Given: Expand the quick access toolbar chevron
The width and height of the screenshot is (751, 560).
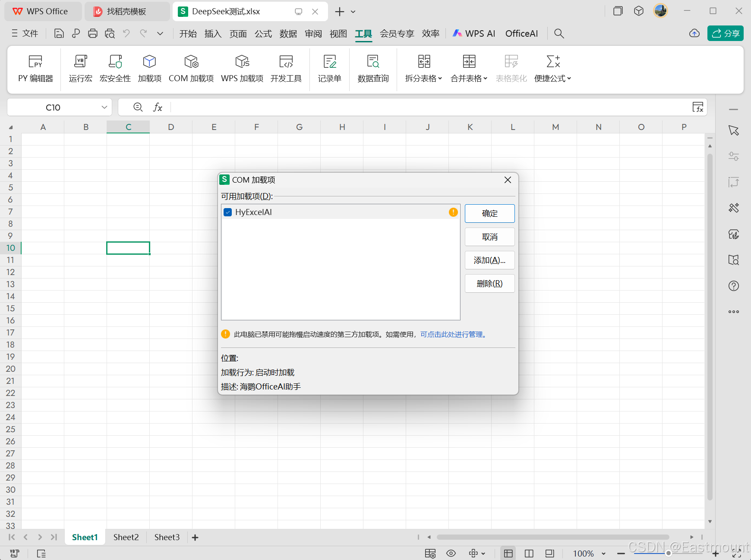Looking at the screenshot, I should [x=160, y=33].
